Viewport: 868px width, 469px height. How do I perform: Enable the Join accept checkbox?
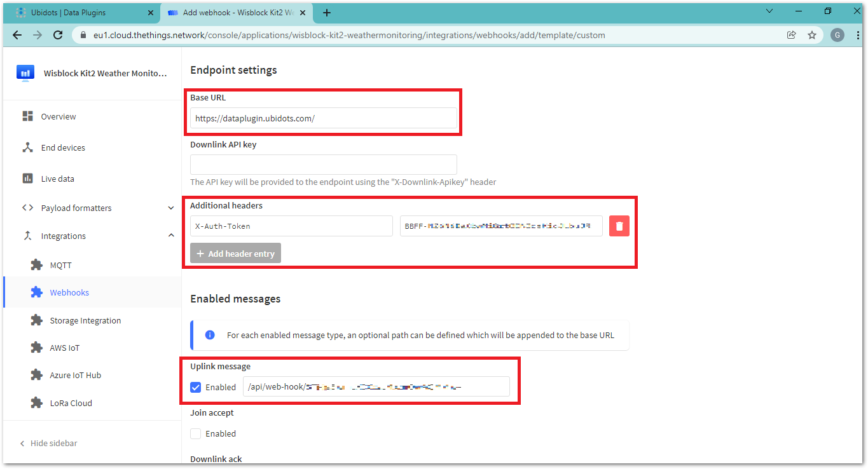pyautogui.click(x=196, y=433)
